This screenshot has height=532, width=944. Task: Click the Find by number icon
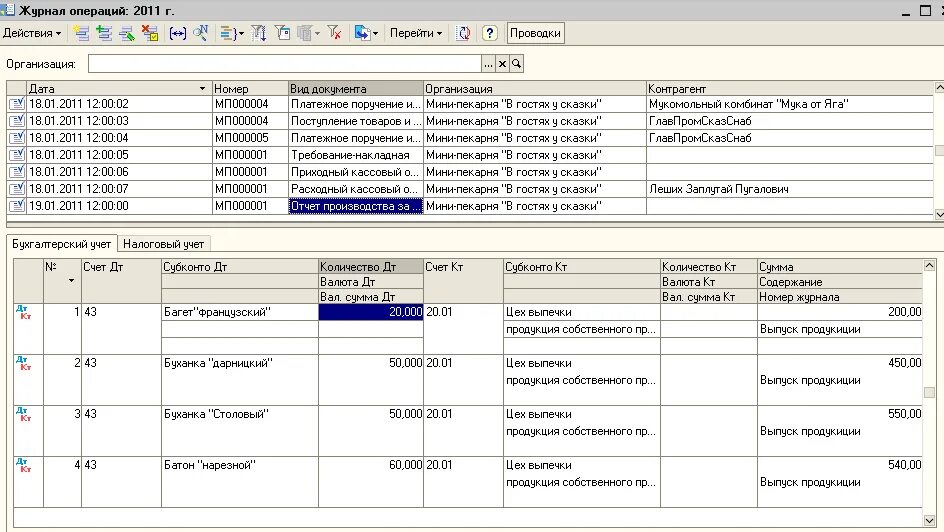coord(200,33)
